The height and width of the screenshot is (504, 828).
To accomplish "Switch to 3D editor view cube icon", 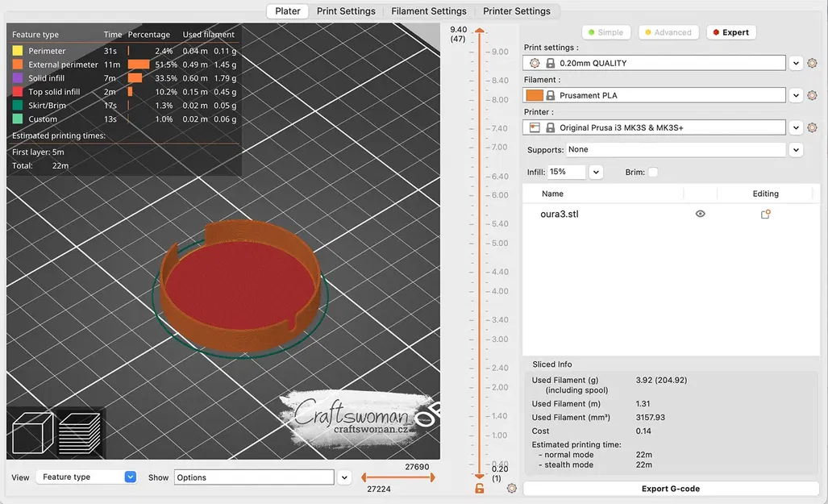I will click(33, 433).
